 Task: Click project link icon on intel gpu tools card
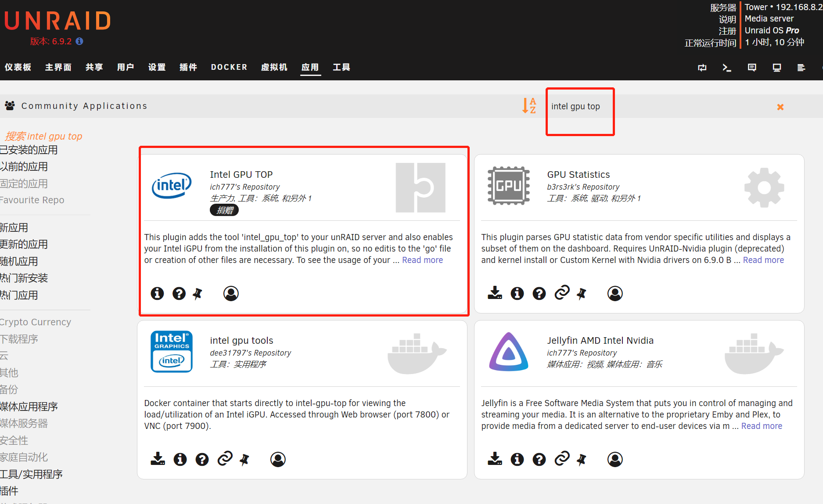tap(225, 458)
